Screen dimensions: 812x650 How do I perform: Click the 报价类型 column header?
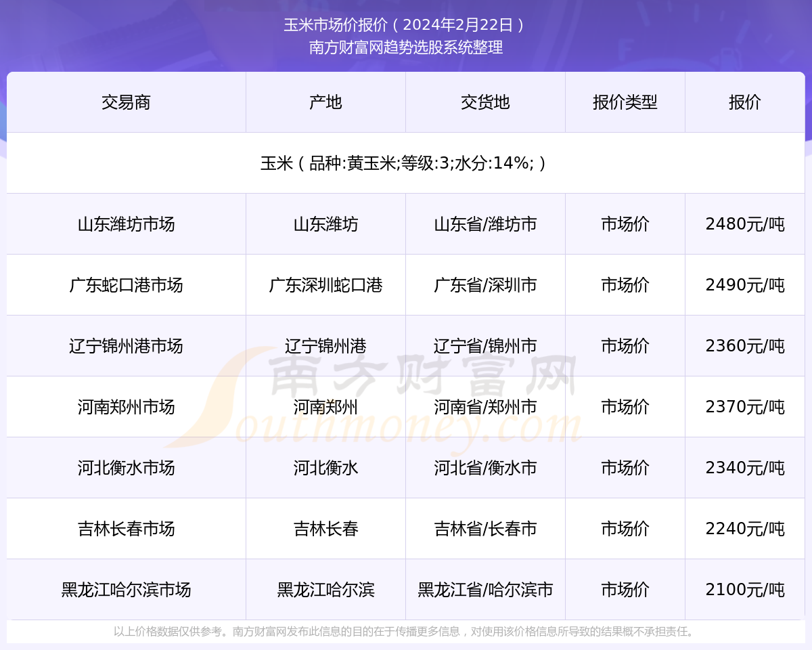625,102
